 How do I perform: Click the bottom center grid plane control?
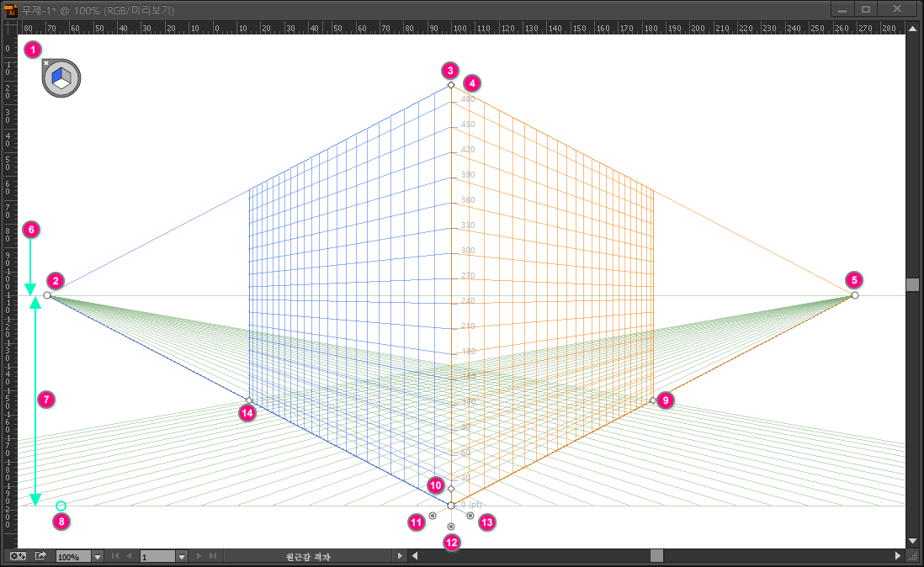pyautogui.click(x=451, y=527)
